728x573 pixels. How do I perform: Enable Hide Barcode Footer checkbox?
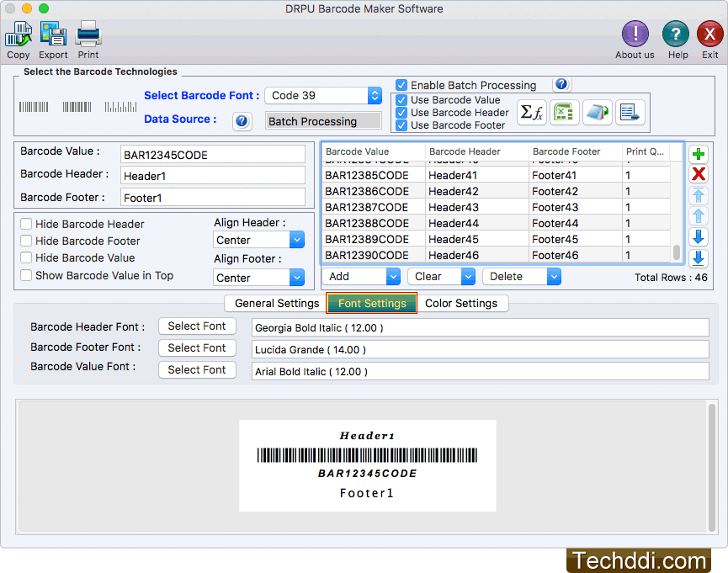pyautogui.click(x=26, y=241)
